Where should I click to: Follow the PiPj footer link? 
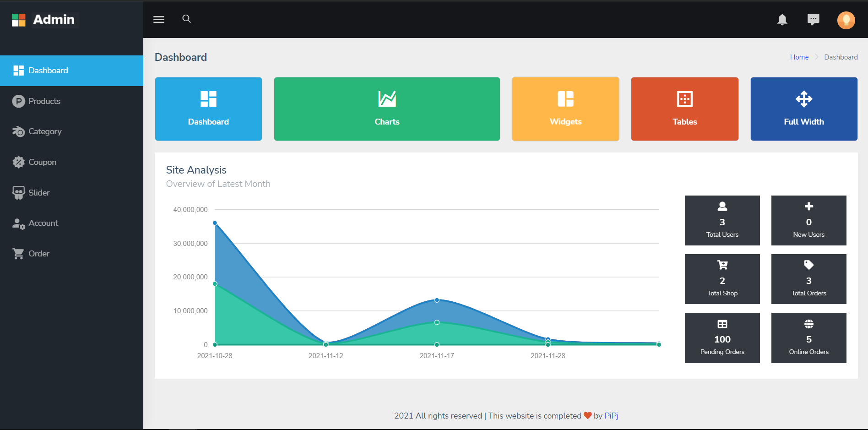coord(611,416)
